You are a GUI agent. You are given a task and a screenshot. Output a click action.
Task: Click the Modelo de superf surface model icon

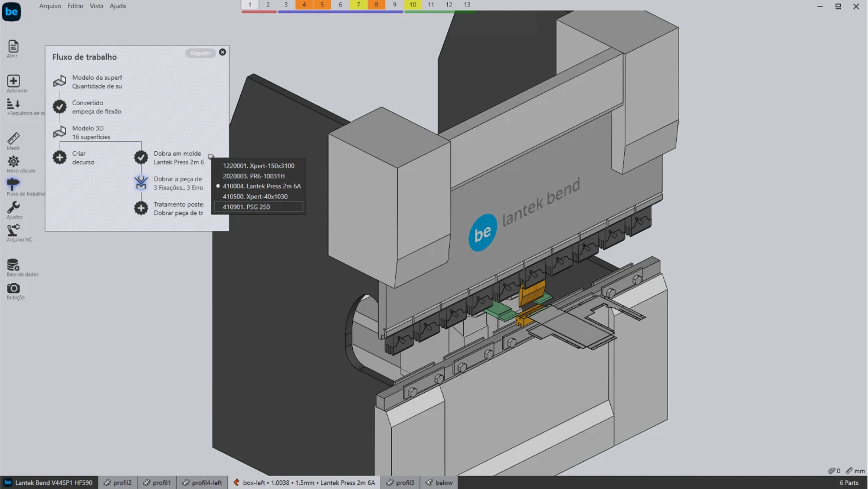(x=60, y=81)
